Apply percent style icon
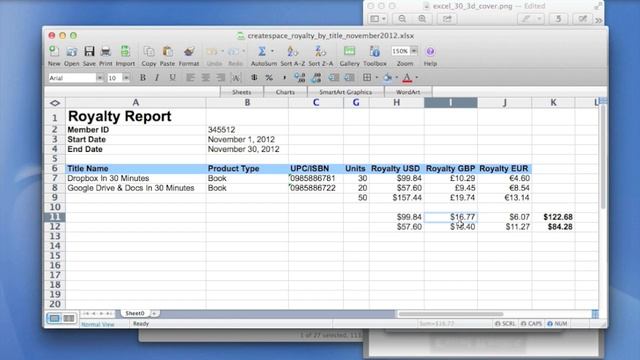The height and width of the screenshot is (360, 640). coord(269,78)
